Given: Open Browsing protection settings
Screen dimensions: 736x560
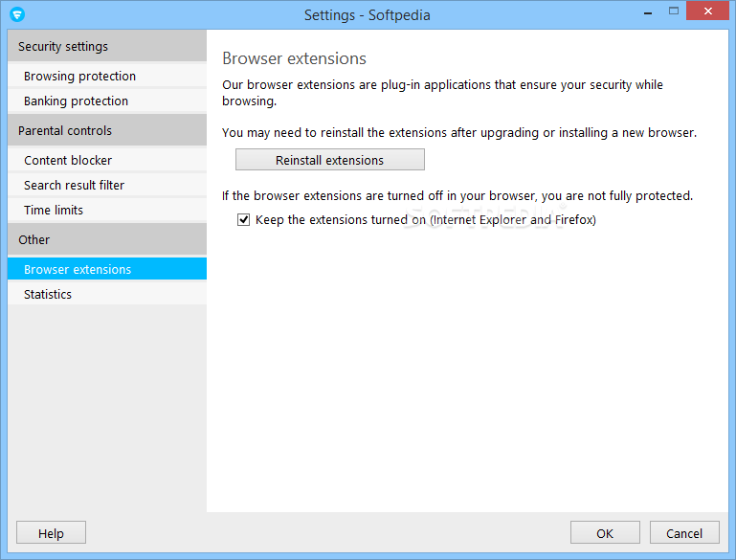Looking at the screenshot, I should 107,76.
